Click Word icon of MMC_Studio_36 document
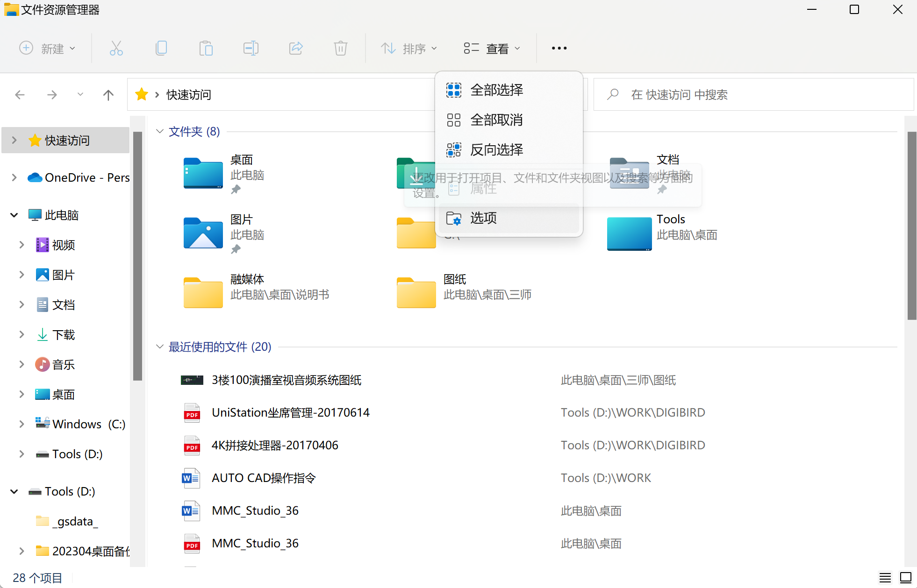 click(x=191, y=511)
